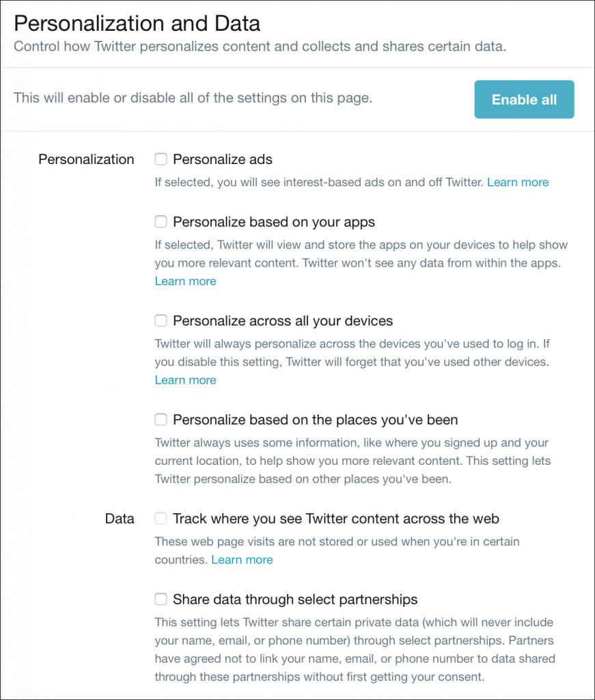Click the "Personalization" section label
Screen dimensions: 595x700
86,159
